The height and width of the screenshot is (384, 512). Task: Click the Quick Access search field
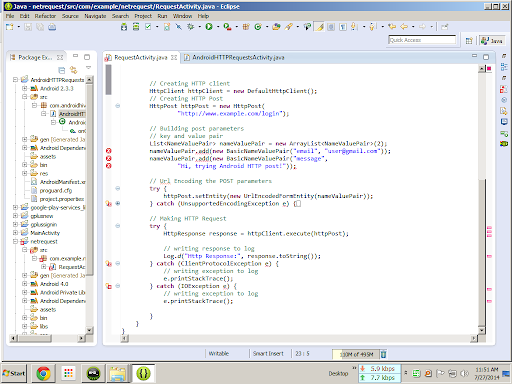click(x=422, y=40)
